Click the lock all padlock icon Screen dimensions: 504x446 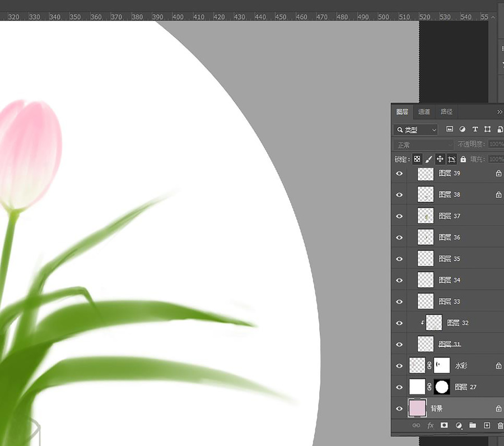[463, 159]
